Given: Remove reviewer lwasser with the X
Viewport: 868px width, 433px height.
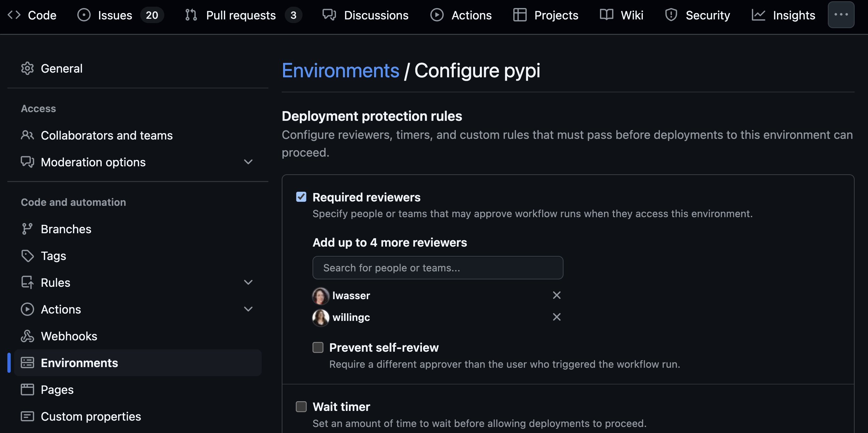Looking at the screenshot, I should click(557, 295).
